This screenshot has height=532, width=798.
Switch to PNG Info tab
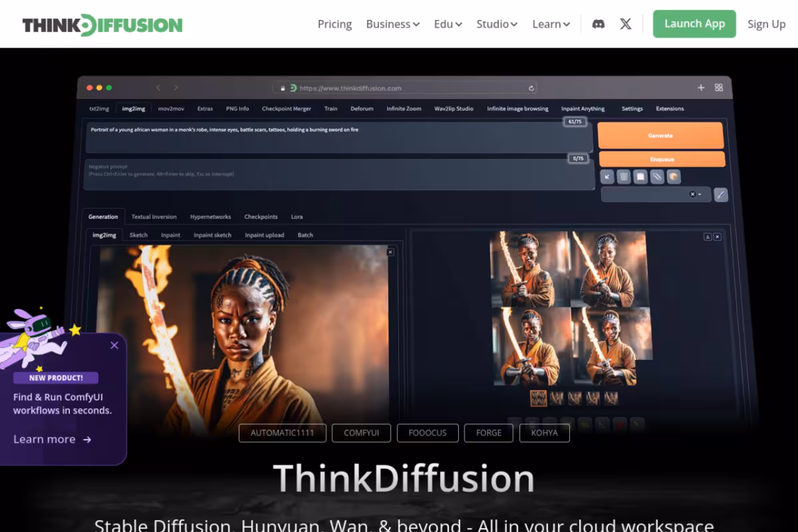[x=237, y=108]
